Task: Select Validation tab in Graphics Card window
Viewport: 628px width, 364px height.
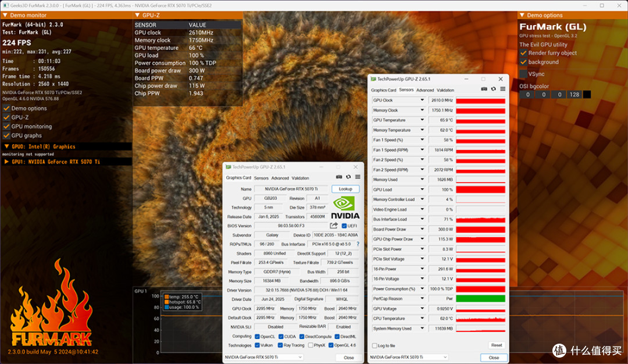Action: (x=301, y=178)
